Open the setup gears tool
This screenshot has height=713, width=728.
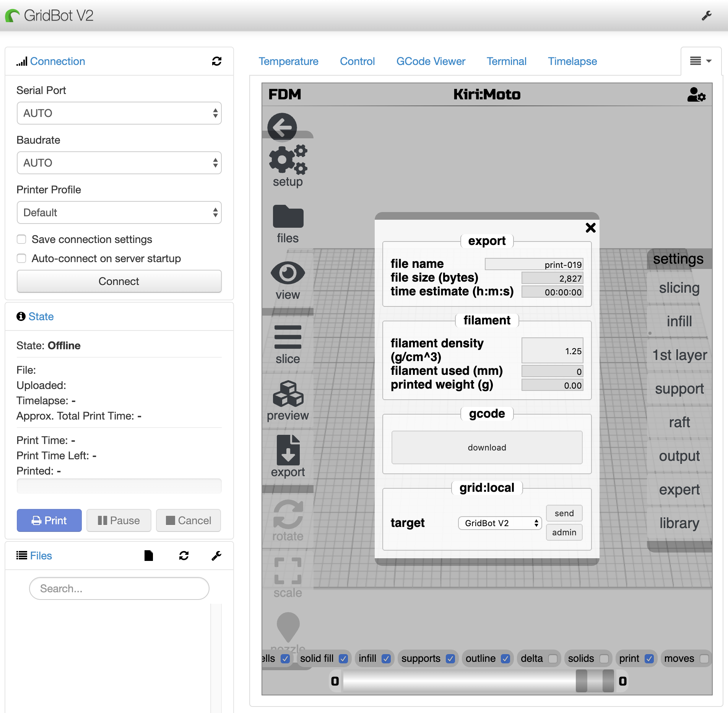coord(288,166)
